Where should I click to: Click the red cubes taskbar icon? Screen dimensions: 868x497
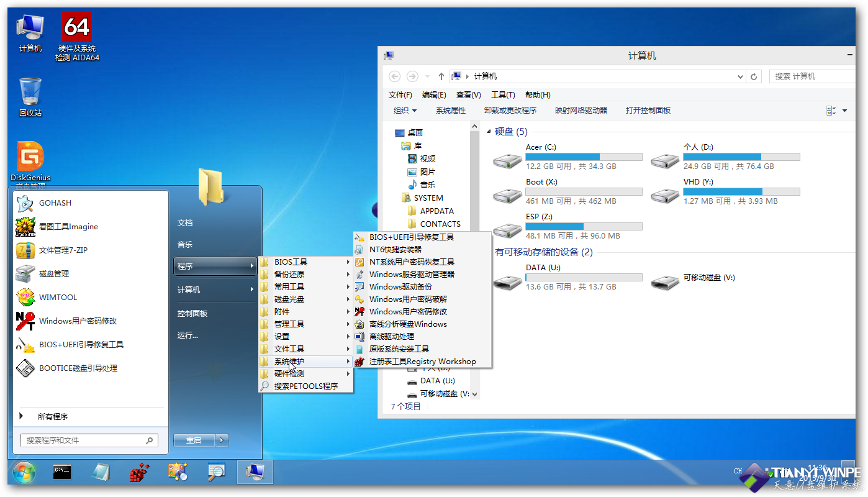139,472
